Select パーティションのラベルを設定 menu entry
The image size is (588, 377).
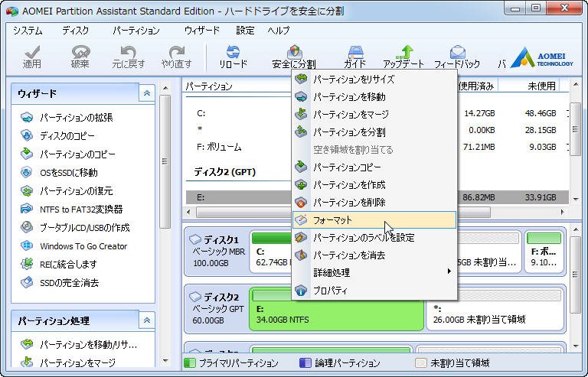point(374,238)
